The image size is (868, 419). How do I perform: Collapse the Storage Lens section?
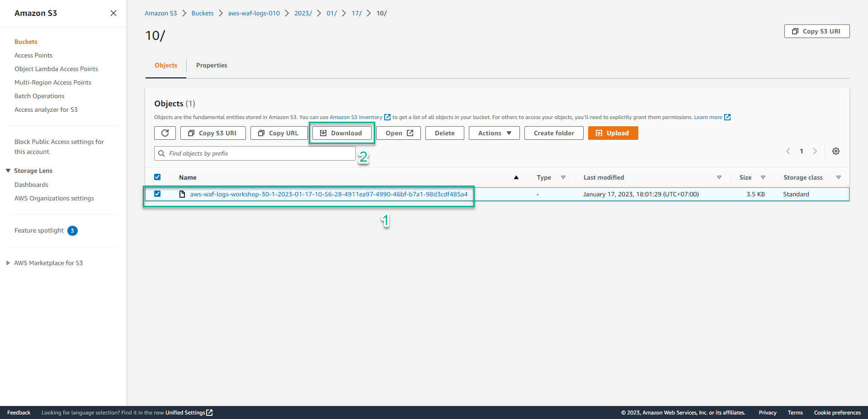pyautogui.click(x=8, y=171)
